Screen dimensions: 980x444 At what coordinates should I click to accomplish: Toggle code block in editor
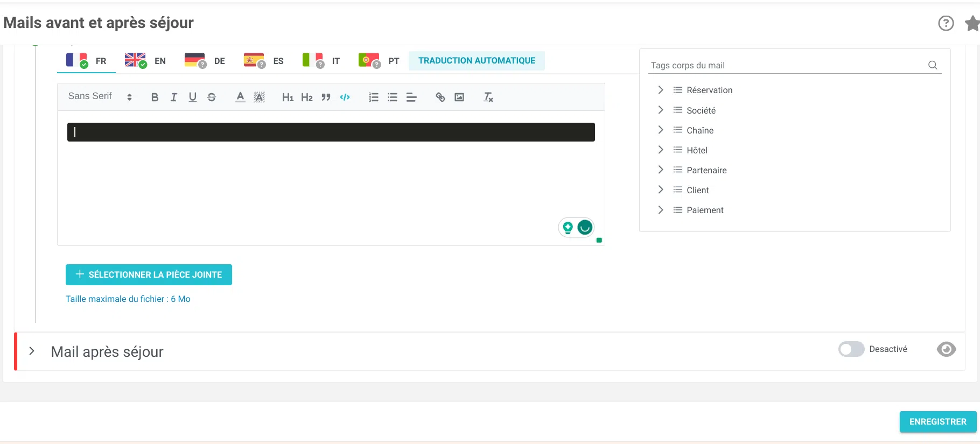345,97
